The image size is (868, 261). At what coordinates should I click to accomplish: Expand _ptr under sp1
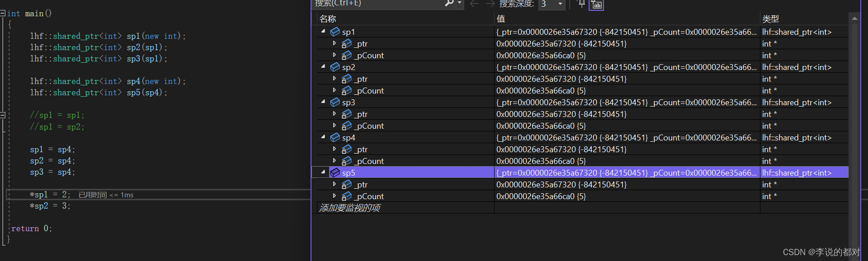(x=335, y=43)
